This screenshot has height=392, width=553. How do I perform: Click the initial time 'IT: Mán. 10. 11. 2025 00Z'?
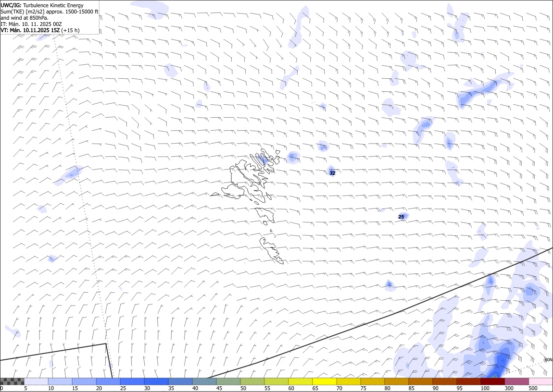click(31, 24)
